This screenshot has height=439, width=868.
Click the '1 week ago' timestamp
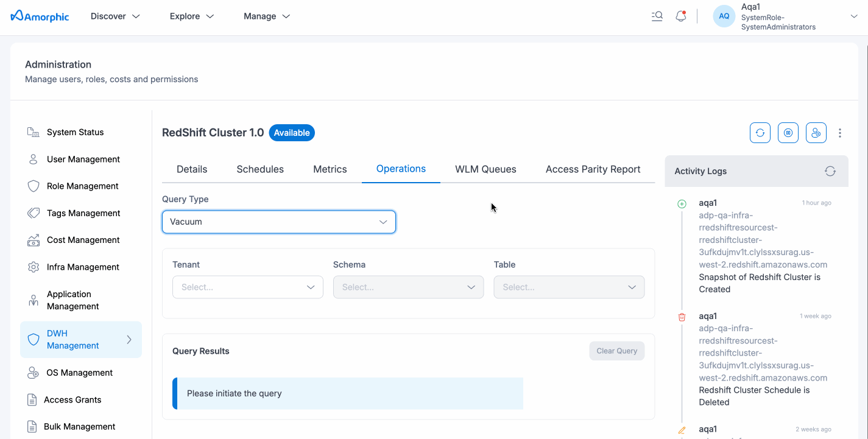(815, 316)
